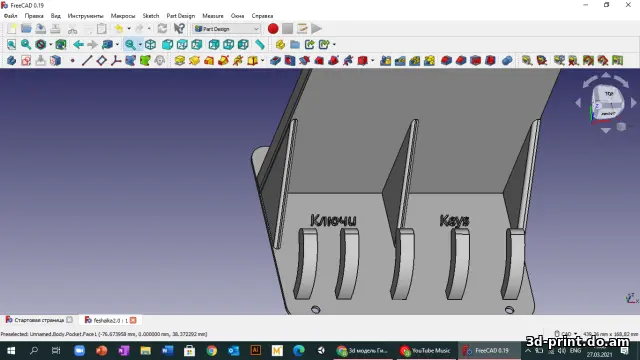Switch to the Стартовая страница tab
640x360 pixels.
39,320
